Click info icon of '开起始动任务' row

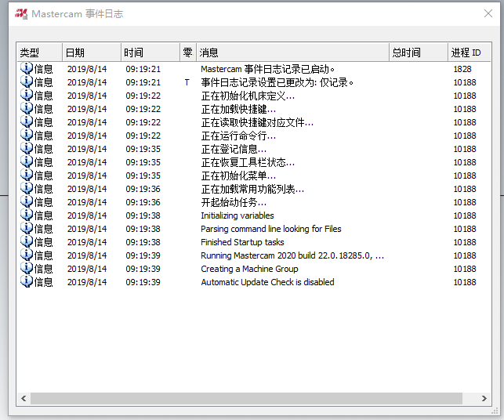point(27,202)
